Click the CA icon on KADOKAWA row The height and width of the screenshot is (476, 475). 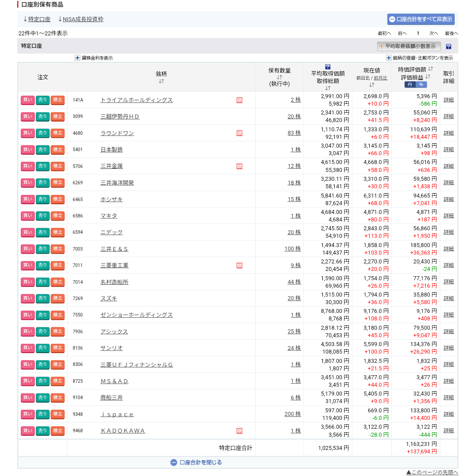239,431
